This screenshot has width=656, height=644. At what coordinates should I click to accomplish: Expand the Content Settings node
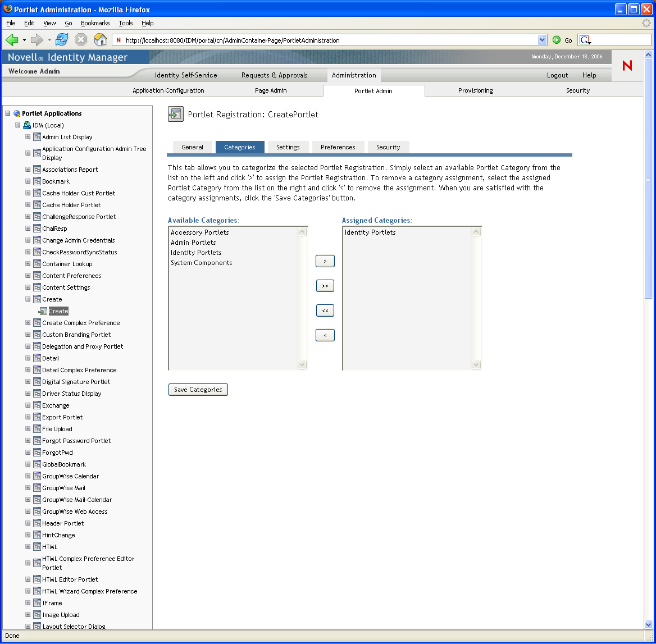click(x=28, y=287)
